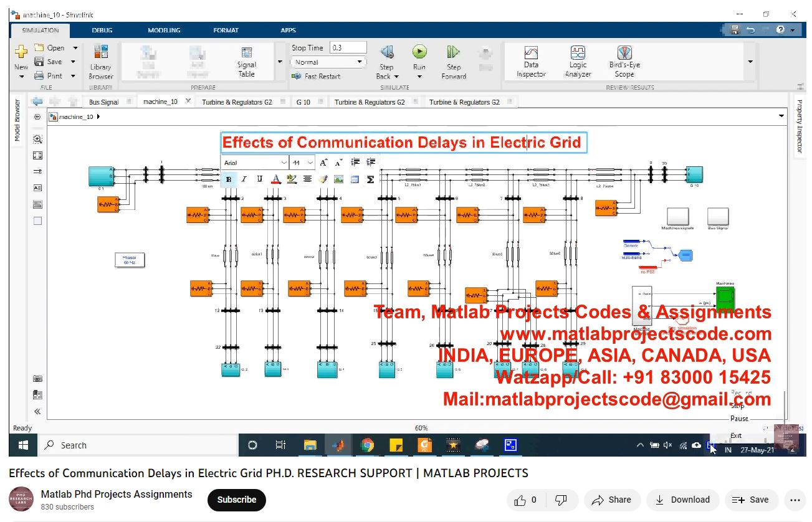Viewport: 812px width, 522px height.
Task: Click the Run simulation button
Action: pos(419,52)
